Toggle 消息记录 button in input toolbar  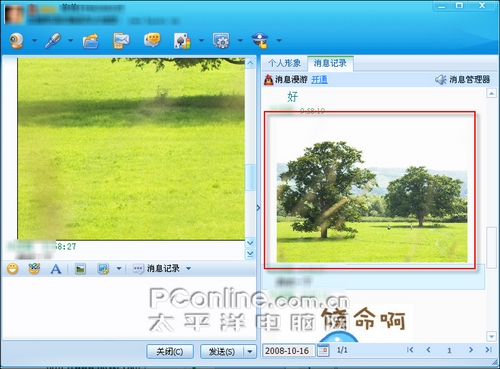(156, 269)
